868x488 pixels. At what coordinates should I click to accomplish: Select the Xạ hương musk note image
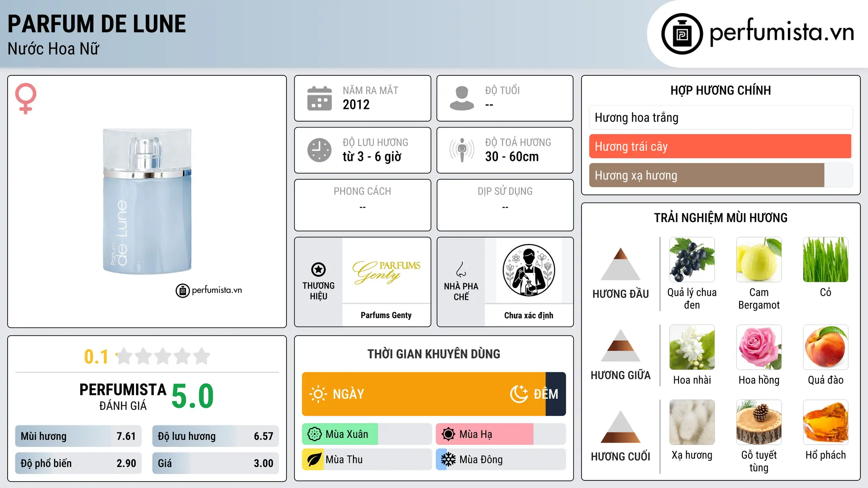tap(692, 422)
